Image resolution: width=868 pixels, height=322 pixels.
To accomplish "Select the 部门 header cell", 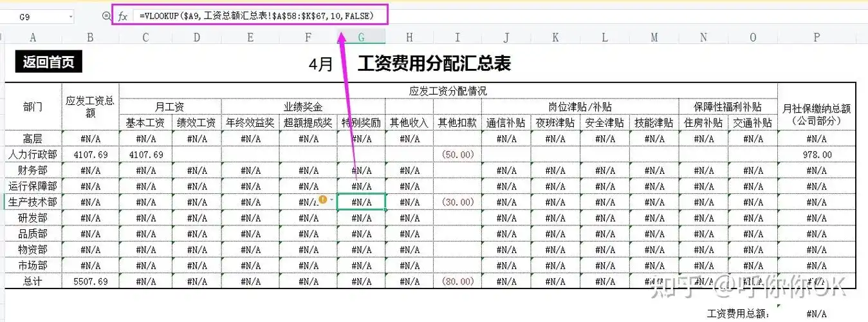I will tap(33, 106).
